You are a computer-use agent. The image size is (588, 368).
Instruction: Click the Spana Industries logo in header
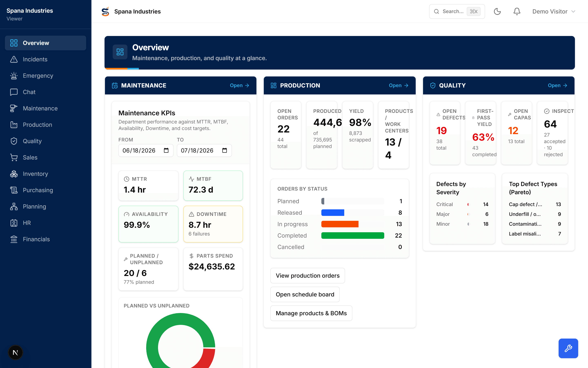[105, 11]
